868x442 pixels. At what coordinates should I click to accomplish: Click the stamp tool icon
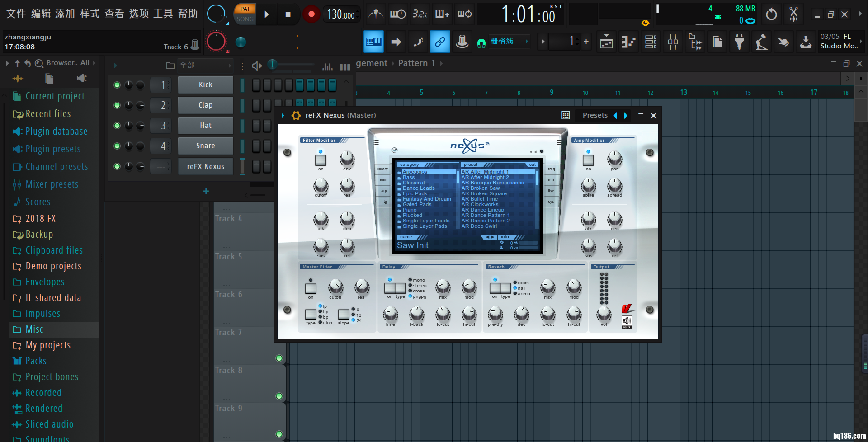[462, 42]
